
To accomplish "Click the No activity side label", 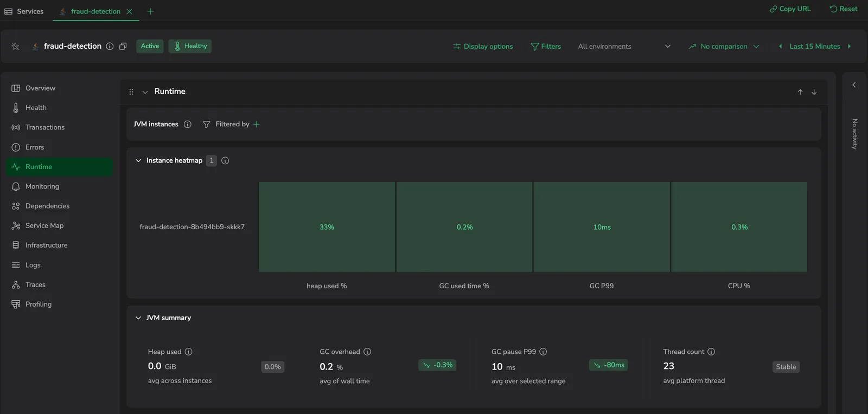I will pyautogui.click(x=854, y=134).
